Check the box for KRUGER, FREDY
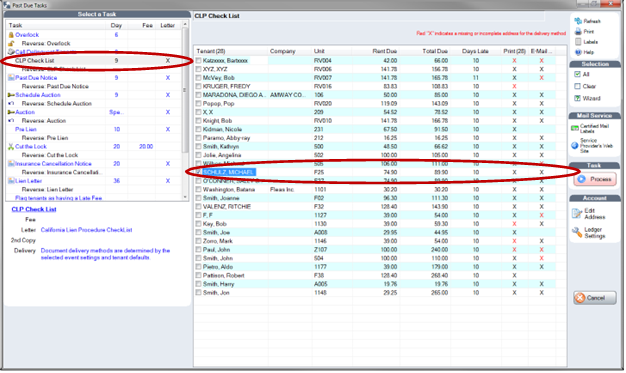The height and width of the screenshot is (373, 626). coord(198,86)
